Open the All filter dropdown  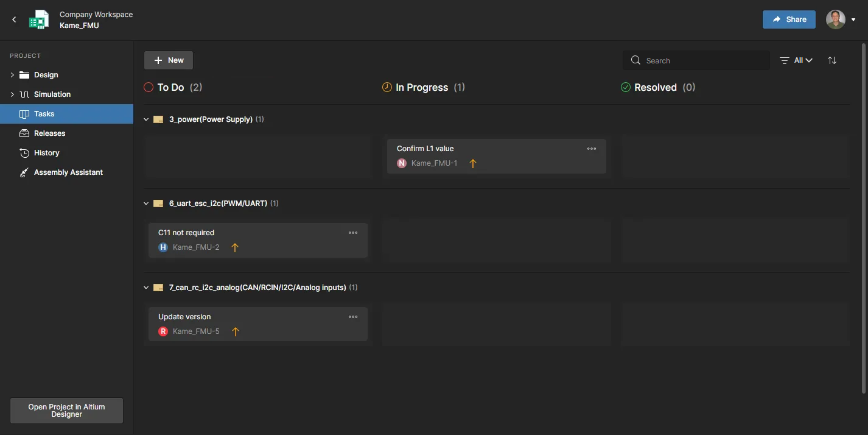click(796, 60)
